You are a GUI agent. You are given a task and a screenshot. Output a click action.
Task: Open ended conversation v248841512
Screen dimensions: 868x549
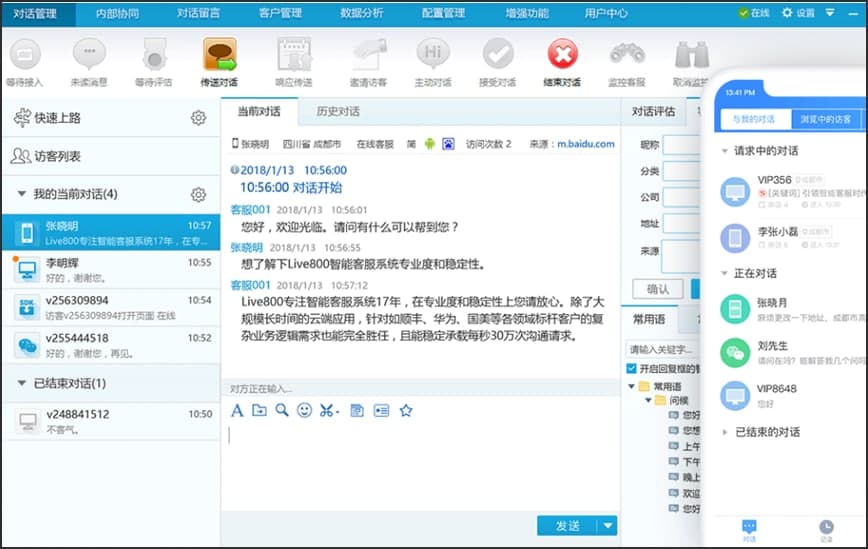click(x=111, y=421)
